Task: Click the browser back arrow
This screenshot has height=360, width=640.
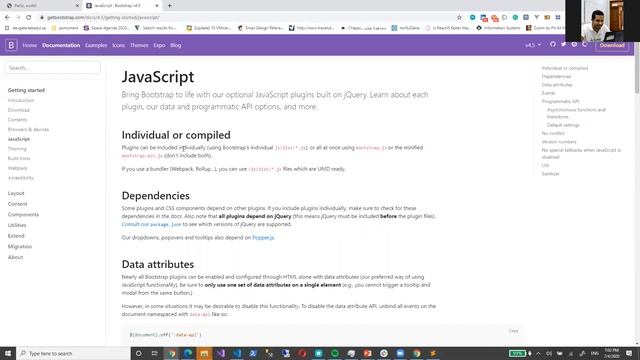Action: (7, 18)
